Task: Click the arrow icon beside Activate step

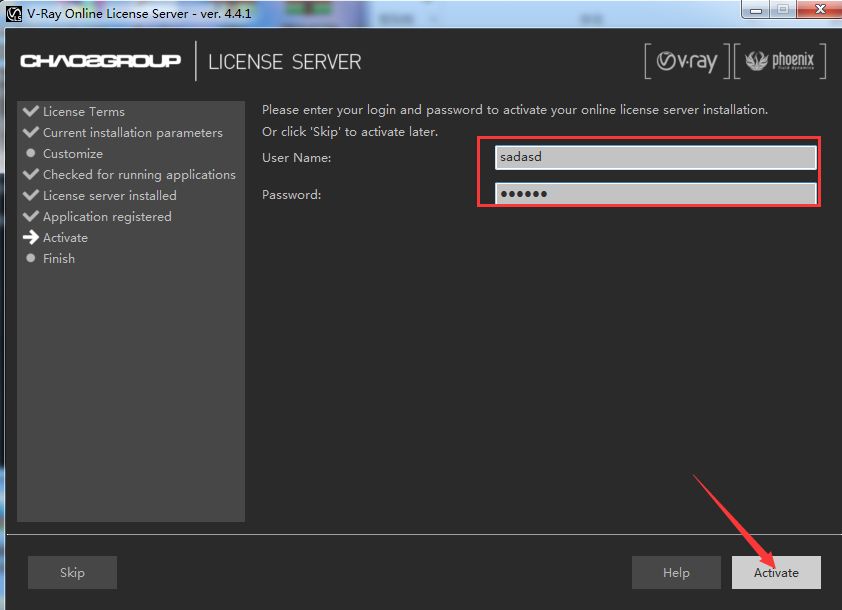Action: pyautogui.click(x=31, y=237)
